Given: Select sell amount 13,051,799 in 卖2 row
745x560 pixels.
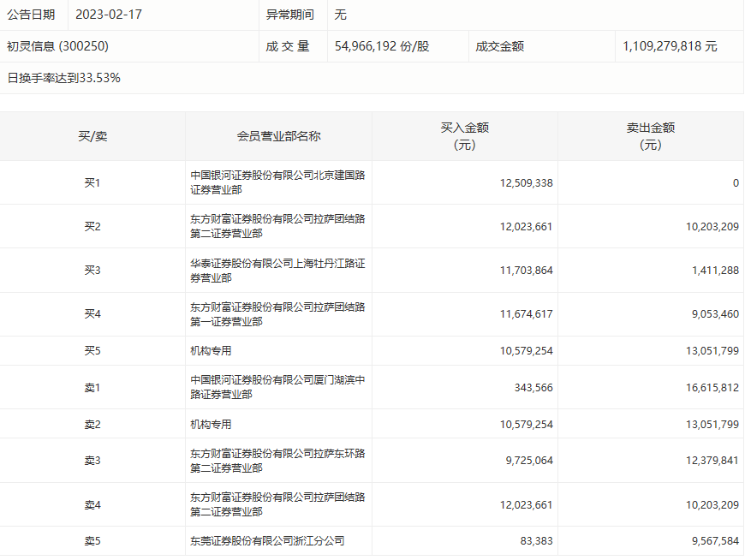Looking at the screenshot, I should pyautogui.click(x=712, y=424).
